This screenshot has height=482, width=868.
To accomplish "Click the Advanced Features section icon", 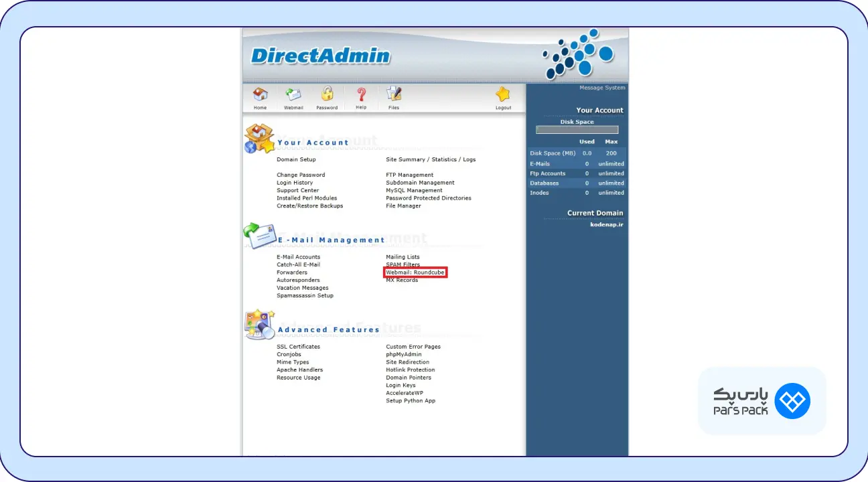I will (260, 325).
